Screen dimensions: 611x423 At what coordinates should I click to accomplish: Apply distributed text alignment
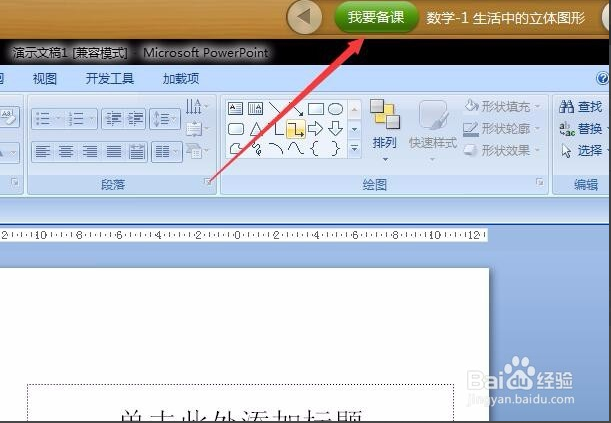click(x=136, y=152)
